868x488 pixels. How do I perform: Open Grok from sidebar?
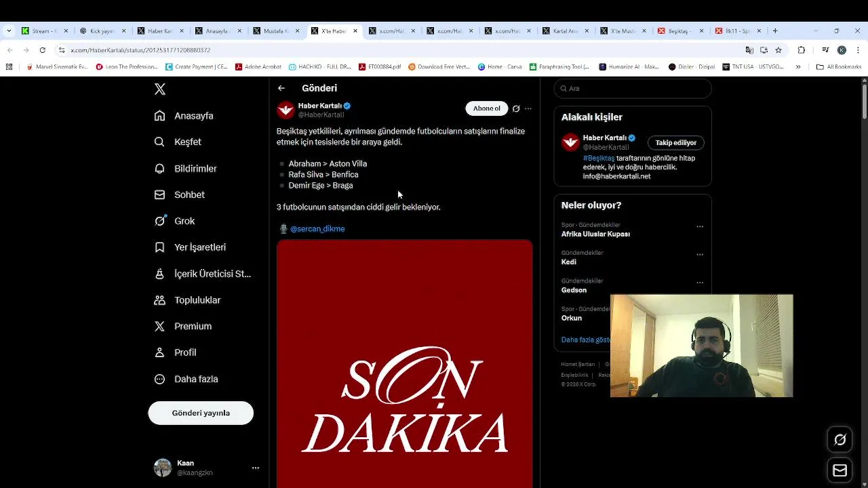pyautogui.click(x=174, y=221)
